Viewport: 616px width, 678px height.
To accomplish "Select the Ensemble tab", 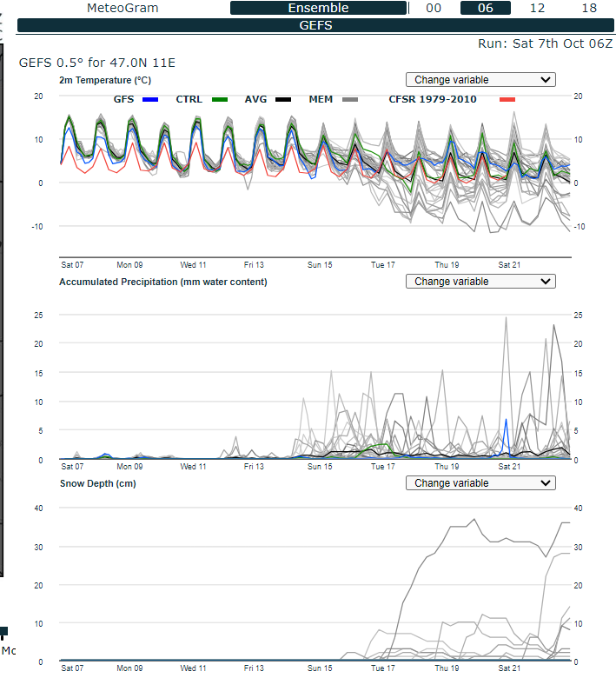I will click(x=318, y=8).
